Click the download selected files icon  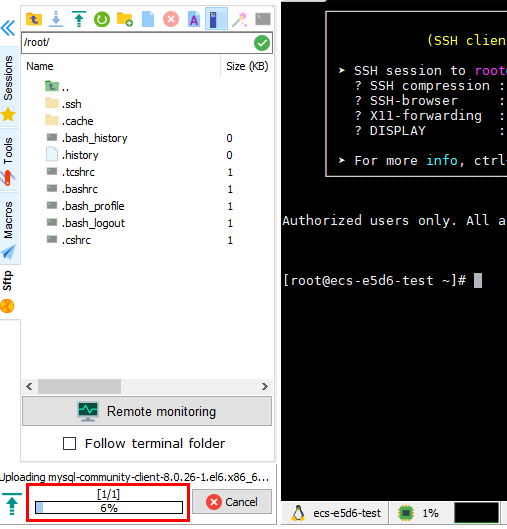pos(56,19)
